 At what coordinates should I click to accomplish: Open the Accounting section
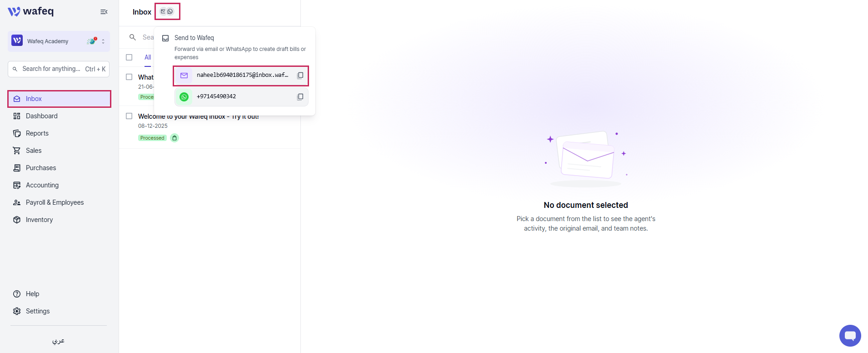tap(42, 185)
